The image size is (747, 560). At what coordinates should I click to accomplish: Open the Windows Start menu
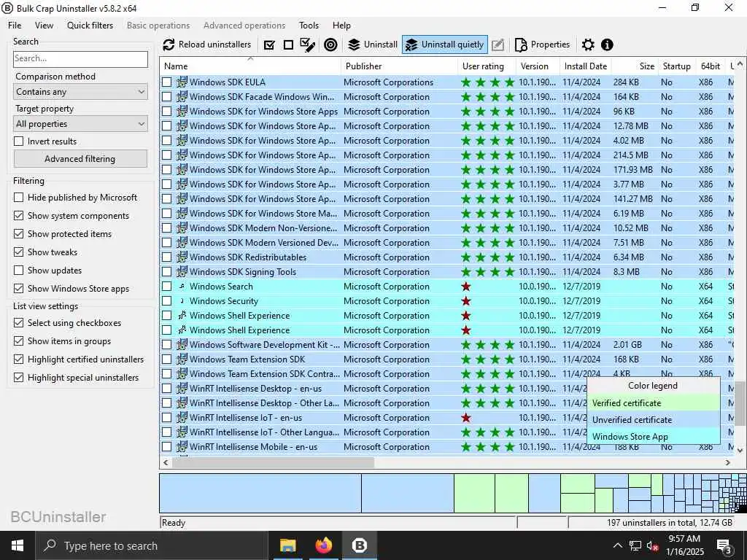pyautogui.click(x=18, y=545)
